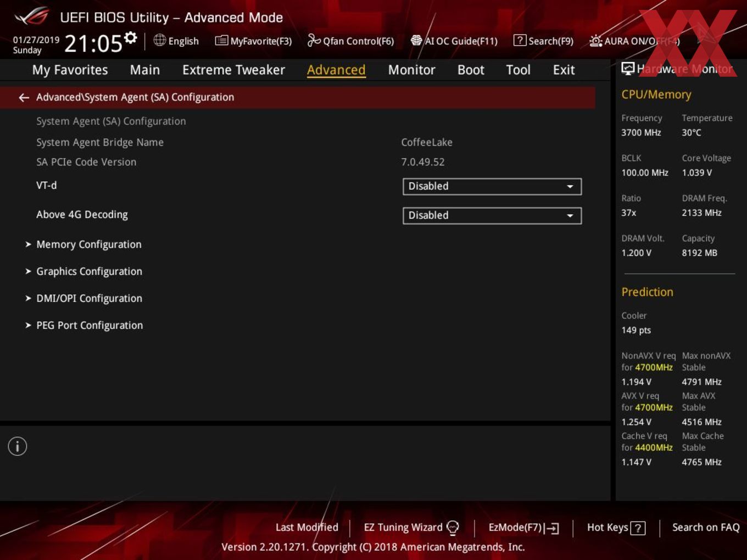Open MyFavorite list icon
This screenshot has width=747, height=560.
pos(221,41)
